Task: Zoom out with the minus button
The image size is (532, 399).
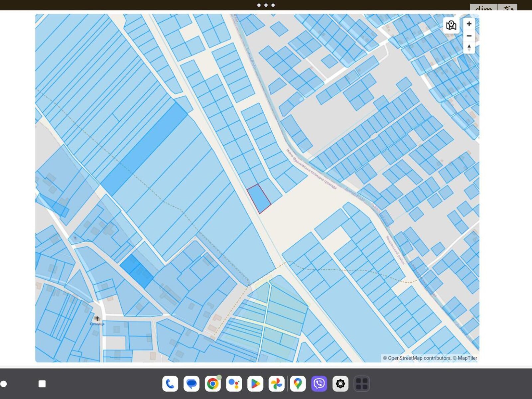Action: pyautogui.click(x=469, y=36)
